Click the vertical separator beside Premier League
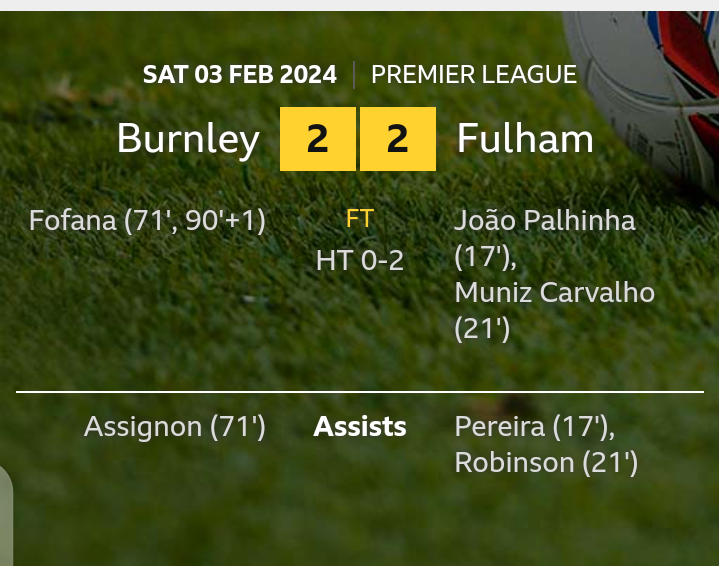719x566 pixels. pyautogui.click(x=354, y=74)
